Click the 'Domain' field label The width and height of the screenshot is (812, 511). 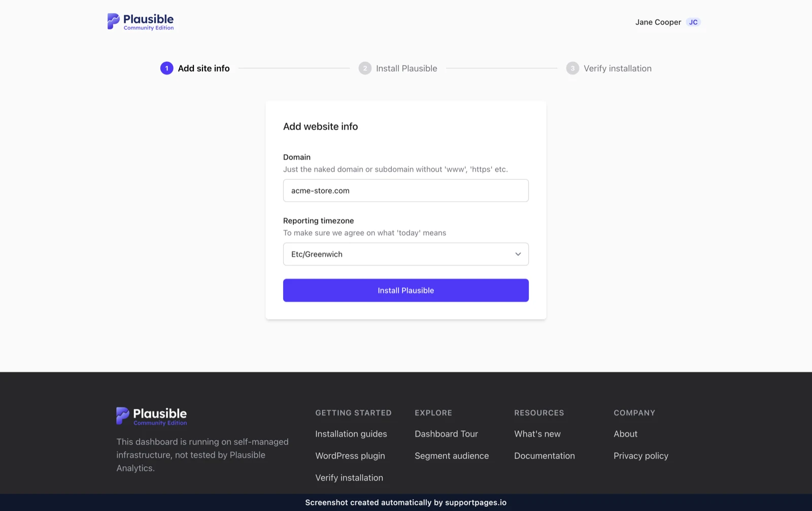[x=297, y=157]
